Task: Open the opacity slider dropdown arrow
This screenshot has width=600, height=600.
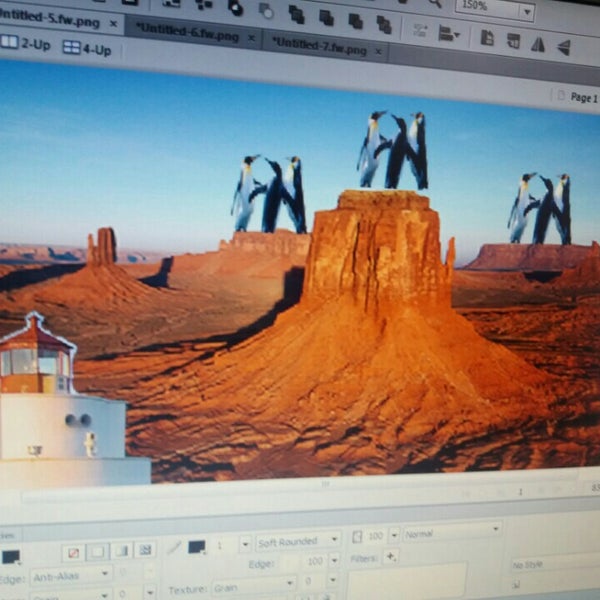Action: (395, 535)
